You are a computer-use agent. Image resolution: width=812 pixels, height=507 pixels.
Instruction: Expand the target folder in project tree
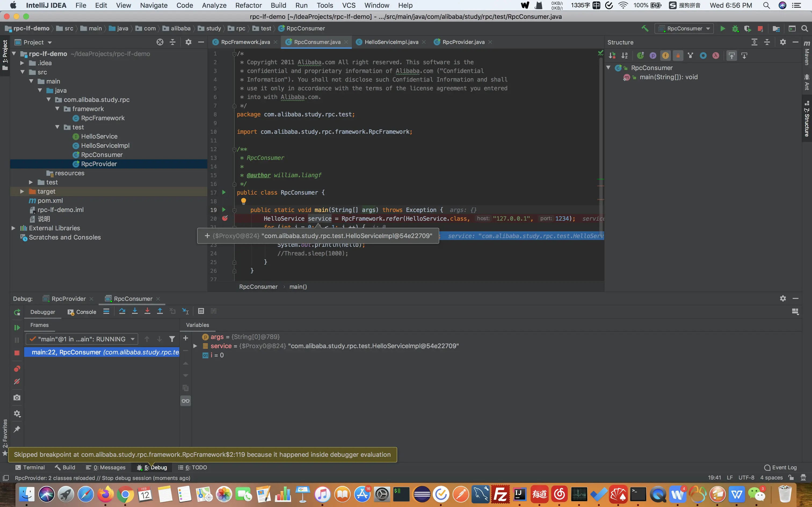[22, 192]
